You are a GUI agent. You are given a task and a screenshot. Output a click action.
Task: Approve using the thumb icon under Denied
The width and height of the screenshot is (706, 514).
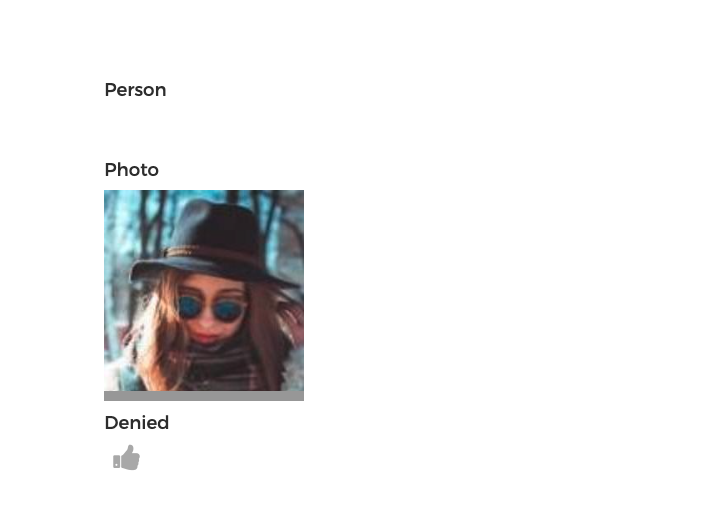(x=127, y=458)
